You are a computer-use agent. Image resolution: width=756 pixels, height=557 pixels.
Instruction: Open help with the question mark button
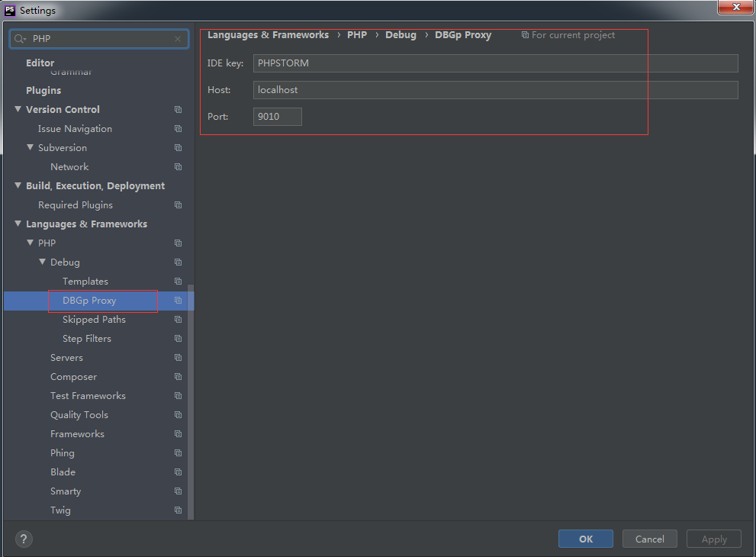(24, 539)
